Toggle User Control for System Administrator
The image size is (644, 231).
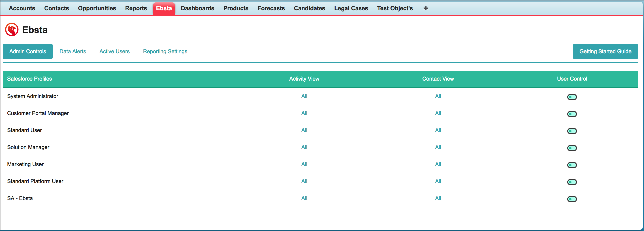(572, 97)
